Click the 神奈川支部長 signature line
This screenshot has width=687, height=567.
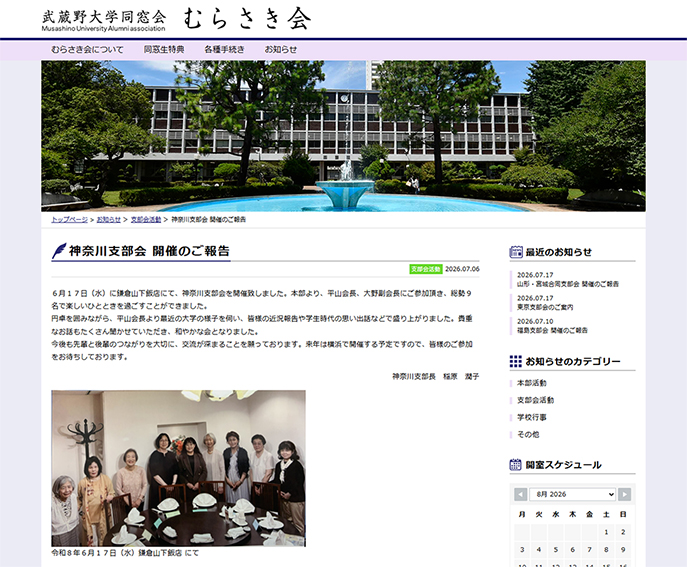pyautogui.click(x=436, y=376)
